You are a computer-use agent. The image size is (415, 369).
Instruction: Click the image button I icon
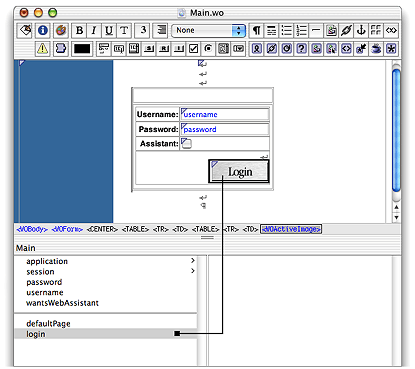(x=179, y=49)
